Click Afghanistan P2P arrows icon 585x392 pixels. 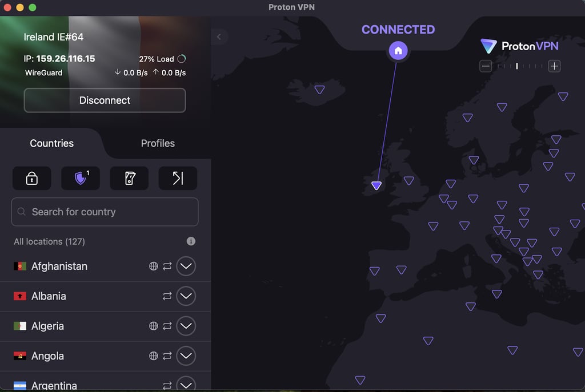point(167,266)
